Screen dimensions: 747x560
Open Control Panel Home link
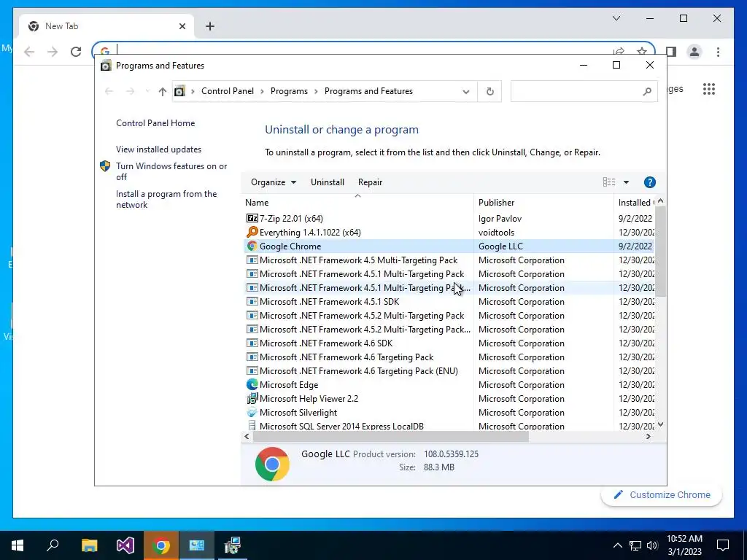[155, 123]
